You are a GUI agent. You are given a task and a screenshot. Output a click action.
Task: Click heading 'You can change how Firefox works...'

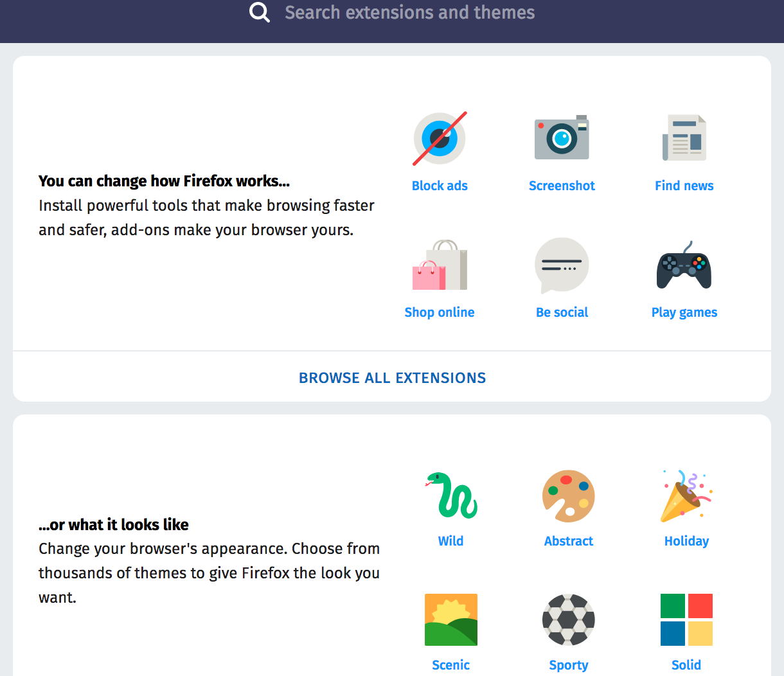click(x=164, y=181)
